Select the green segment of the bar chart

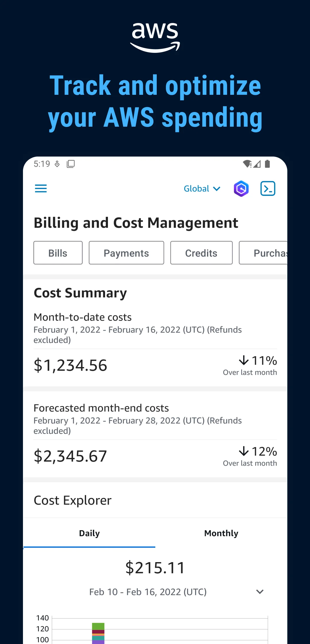coord(98,626)
